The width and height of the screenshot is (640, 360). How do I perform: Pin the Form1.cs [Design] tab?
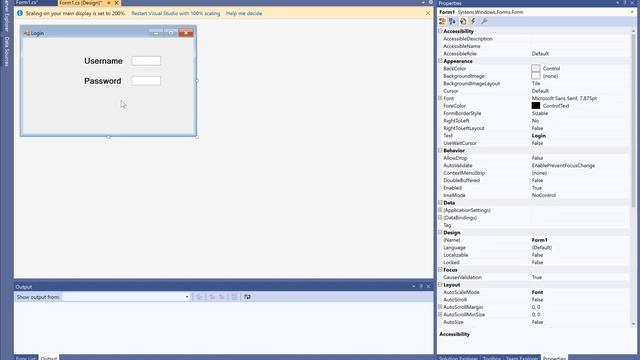click(x=109, y=2)
